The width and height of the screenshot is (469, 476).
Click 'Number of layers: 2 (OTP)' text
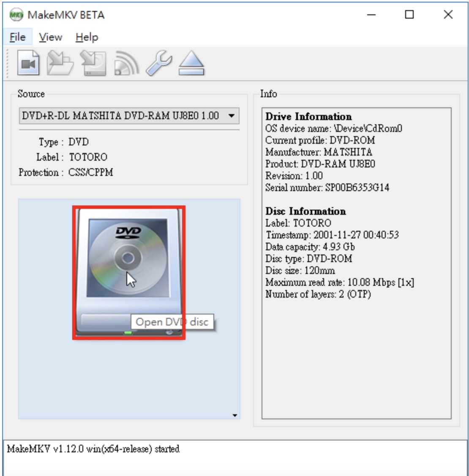[x=318, y=294]
